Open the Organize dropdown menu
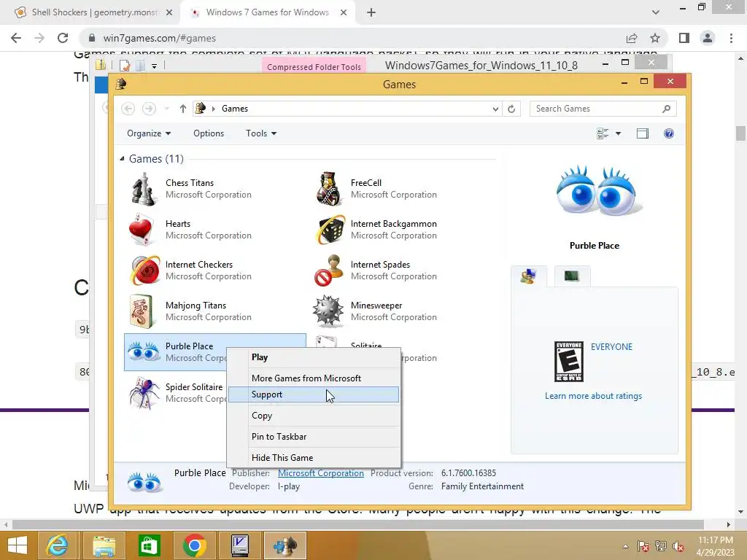Image resolution: width=747 pixels, height=560 pixels. [149, 133]
